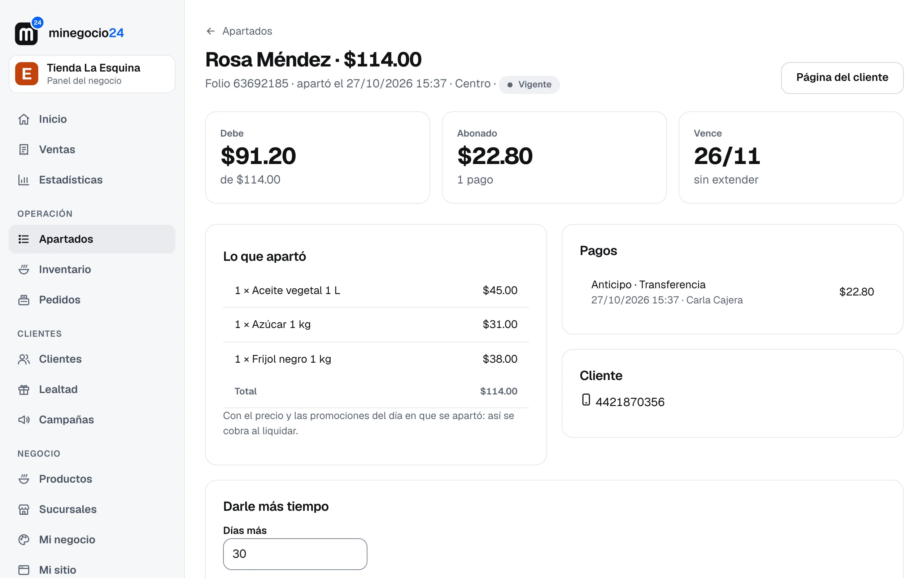Open the Tienda La Esquina business switcher
This screenshot has width=924, height=578.
(92, 74)
